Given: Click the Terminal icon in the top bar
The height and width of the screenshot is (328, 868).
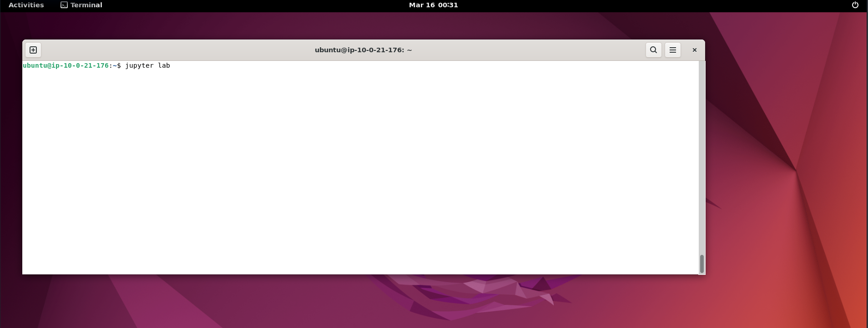Looking at the screenshot, I should tap(64, 5).
